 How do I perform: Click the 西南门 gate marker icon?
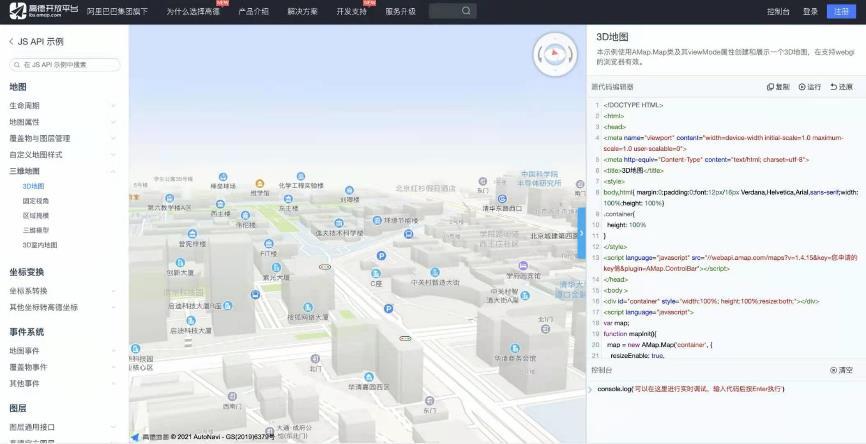pos(232,396)
